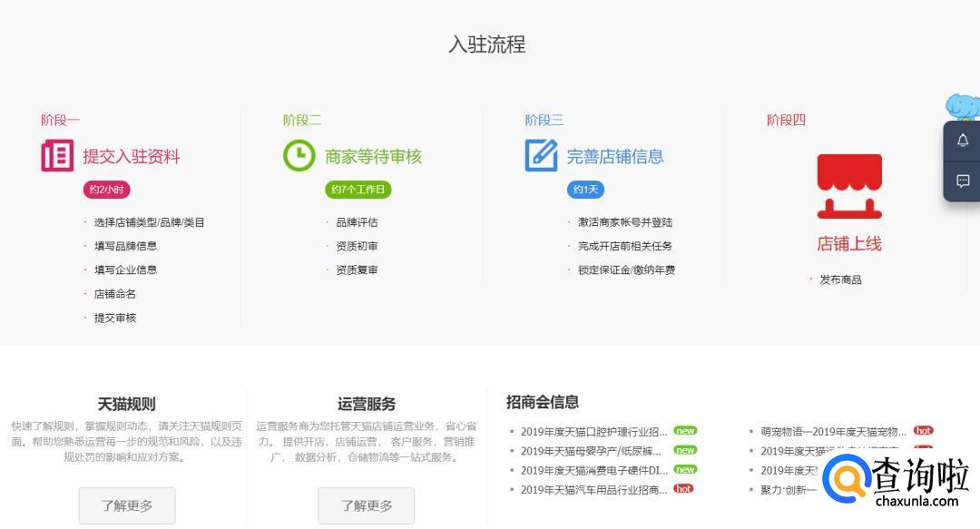Screen dimensions: 980x529
Task: Open the 2019年度天猫口腔护理行业招商 link
Action: pyautogui.click(x=593, y=431)
